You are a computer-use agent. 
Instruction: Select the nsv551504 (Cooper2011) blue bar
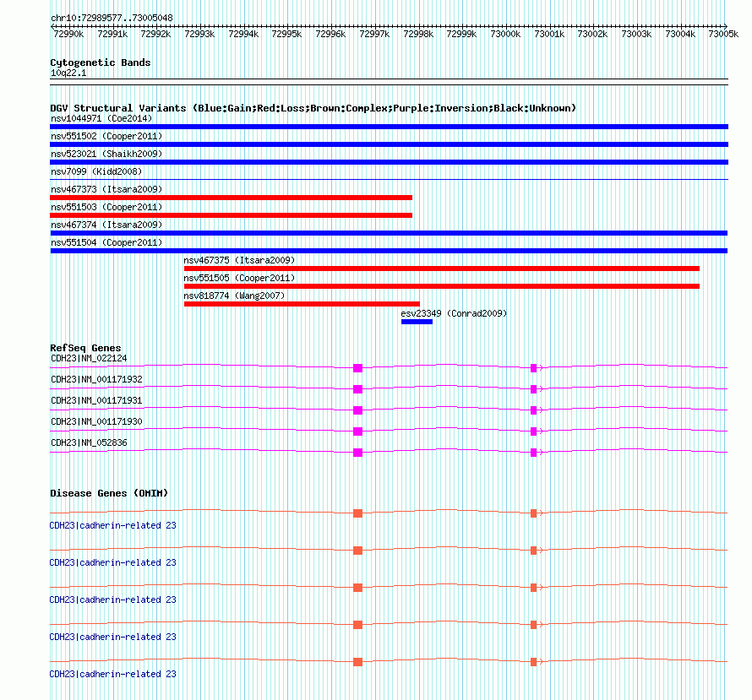(x=389, y=251)
